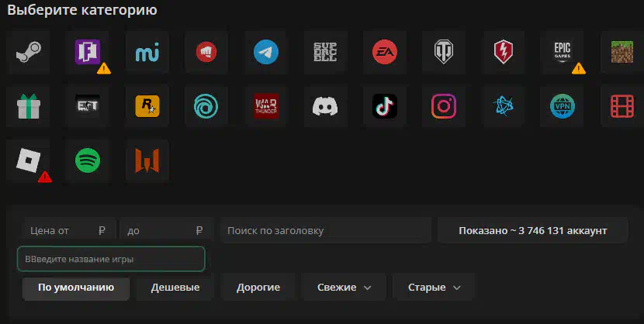
Task: Open the red film strip category
Action: [621, 106]
